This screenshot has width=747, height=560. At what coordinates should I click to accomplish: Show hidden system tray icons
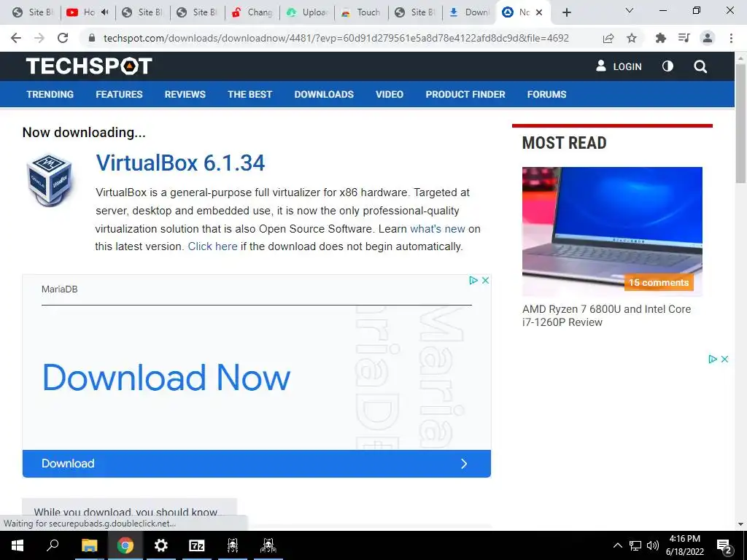(617, 545)
